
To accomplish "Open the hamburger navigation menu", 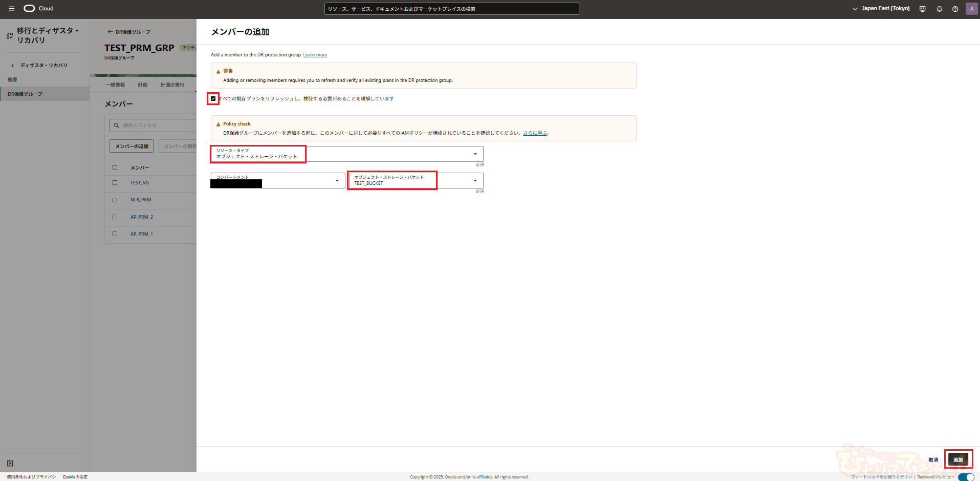I will [11, 9].
